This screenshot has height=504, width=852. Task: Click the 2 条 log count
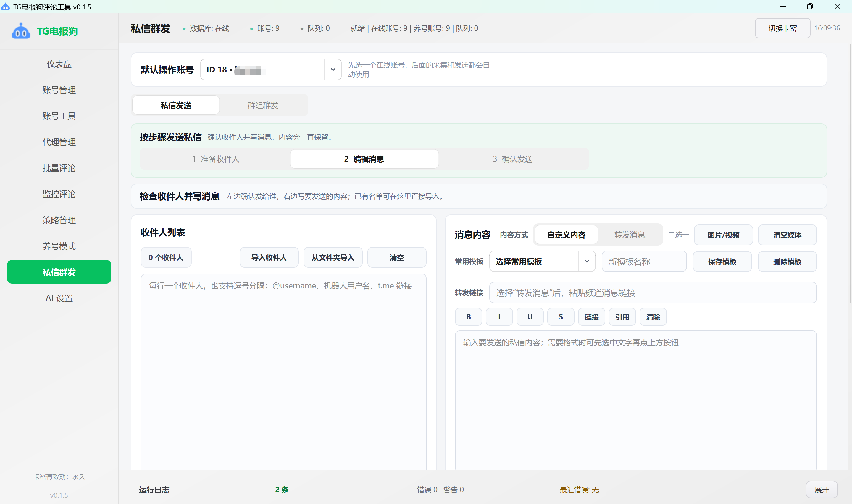282,490
